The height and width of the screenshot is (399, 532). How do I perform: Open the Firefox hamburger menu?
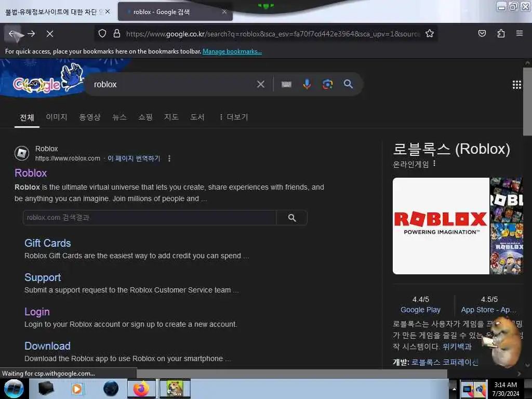(x=519, y=33)
